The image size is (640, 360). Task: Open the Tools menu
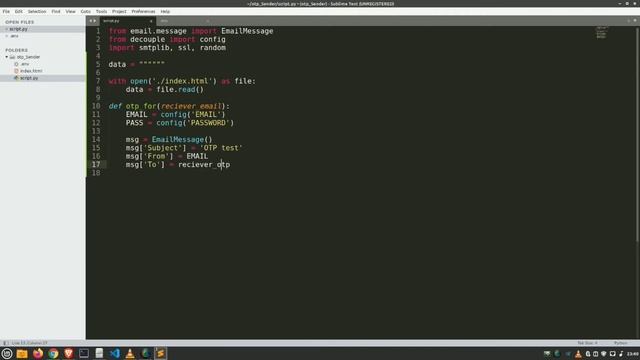pyautogui.click(x=101, y=11)
